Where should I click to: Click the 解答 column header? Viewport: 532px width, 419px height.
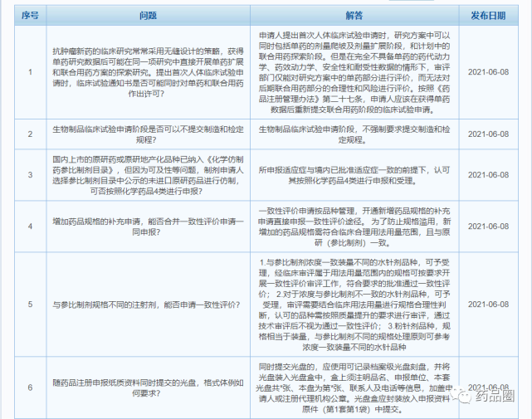click(354, 16)
